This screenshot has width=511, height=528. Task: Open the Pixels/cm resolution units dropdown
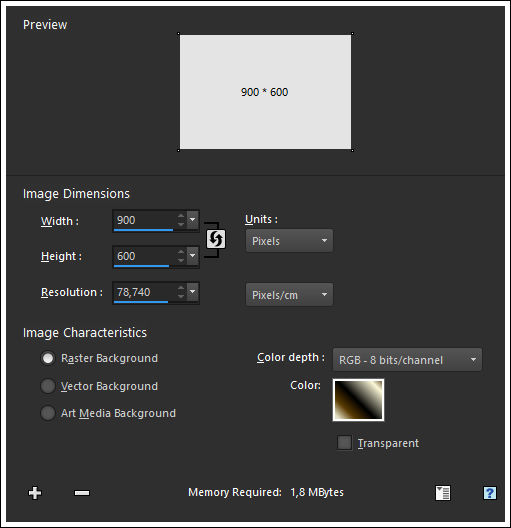coord(289,295)
